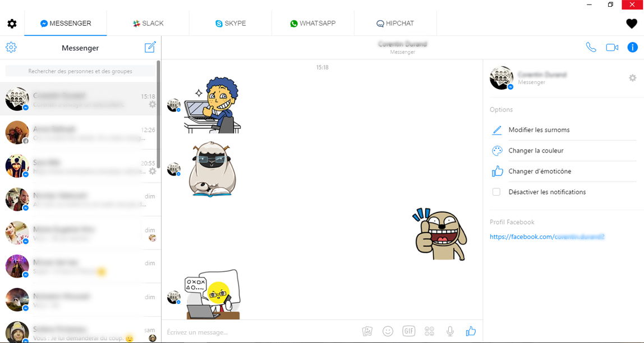This screenshot has width=644, height=343.
Task: Click the yellow character on phone sticker
Action: tap(212, 295)
